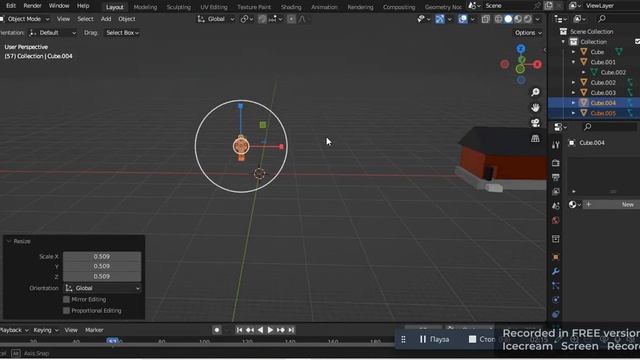
Task: Open the Modifiers wrench tab
Action: 556,271
